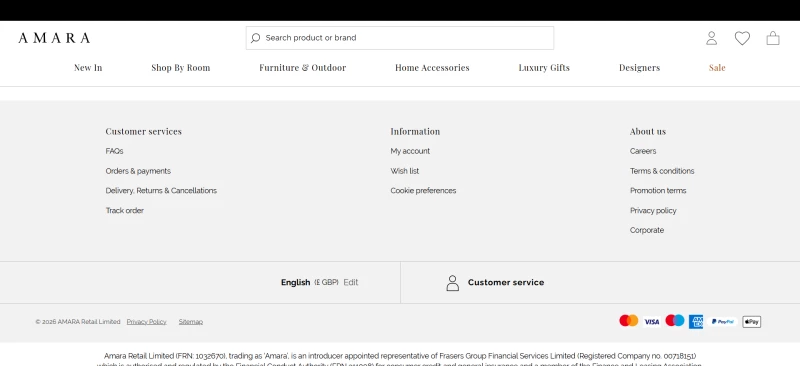Click the Customer services heading
The width and height of the screenshot is (800, 366).
coord(143,131)
